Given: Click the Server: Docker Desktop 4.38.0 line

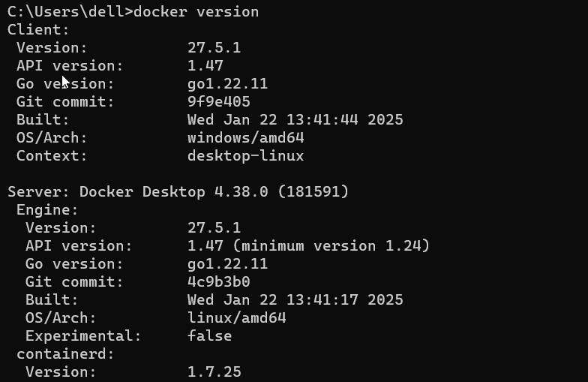Looking at the screenshot, I should coord(178,192).
